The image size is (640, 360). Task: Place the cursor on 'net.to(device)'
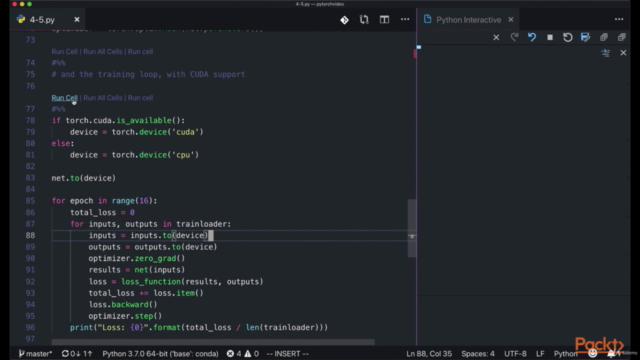click(x=84, y=178)
